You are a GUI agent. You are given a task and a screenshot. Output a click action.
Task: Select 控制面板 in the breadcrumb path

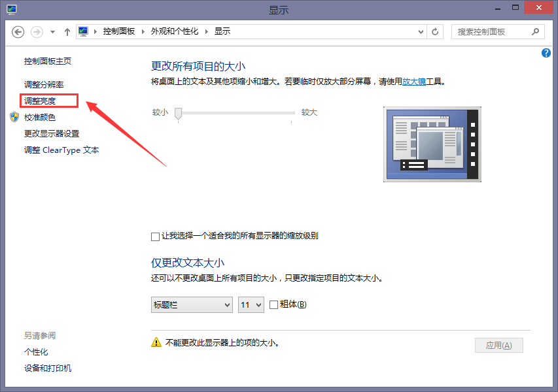click(118, 31)
